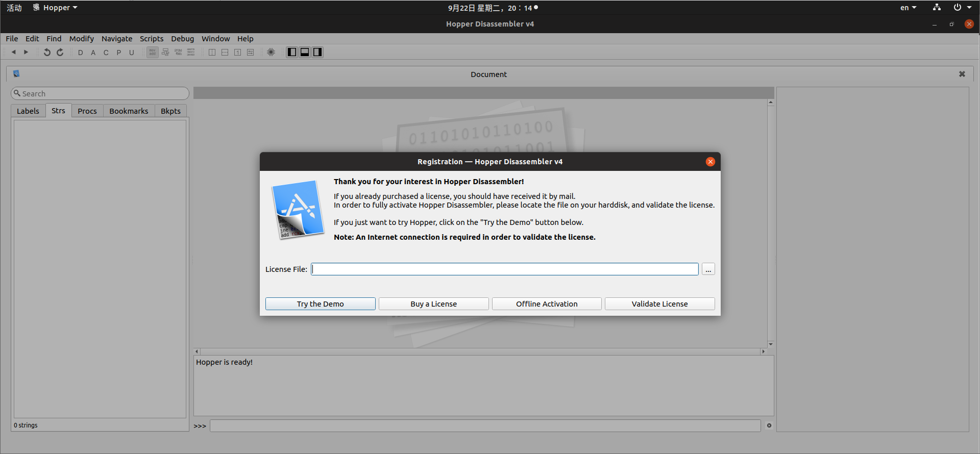This screenshot has width=980, height=454.
Task: Browse for license file with ellipsis button
Action: [x=708, y=269]
